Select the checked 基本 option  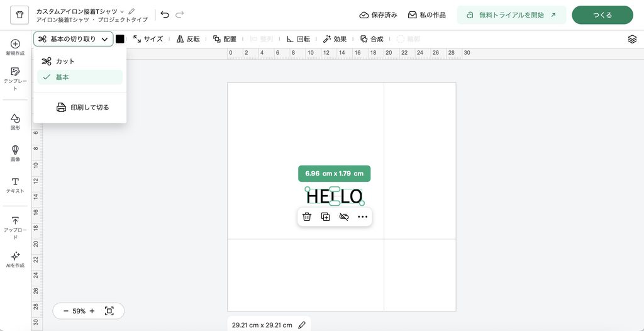click(80, 77)
